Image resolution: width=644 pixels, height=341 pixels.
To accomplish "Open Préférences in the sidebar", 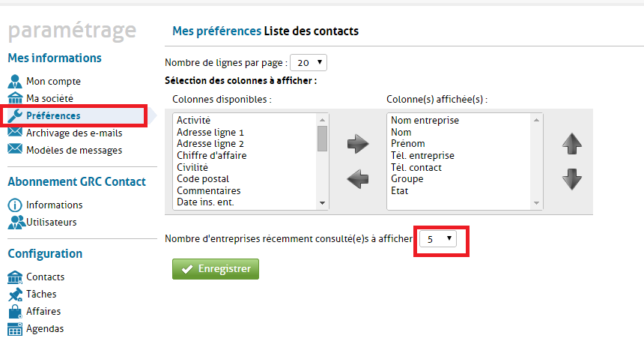I will point(53,115).
